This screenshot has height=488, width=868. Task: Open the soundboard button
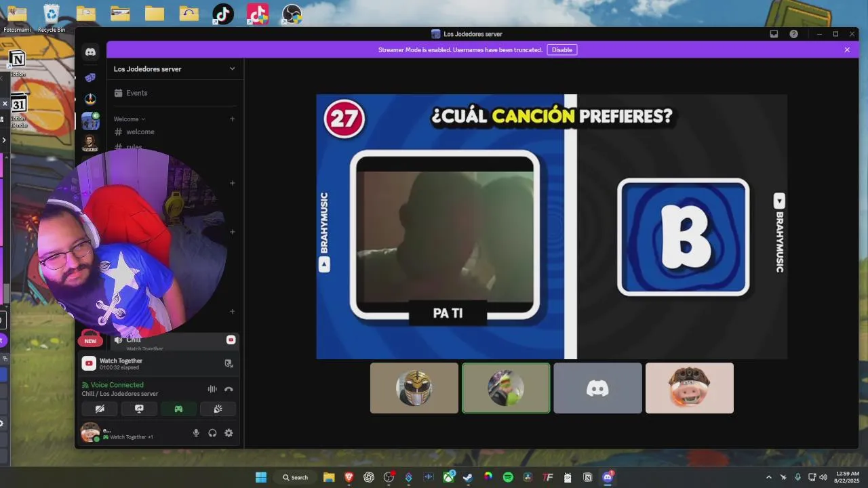click(x=218, y=409)
